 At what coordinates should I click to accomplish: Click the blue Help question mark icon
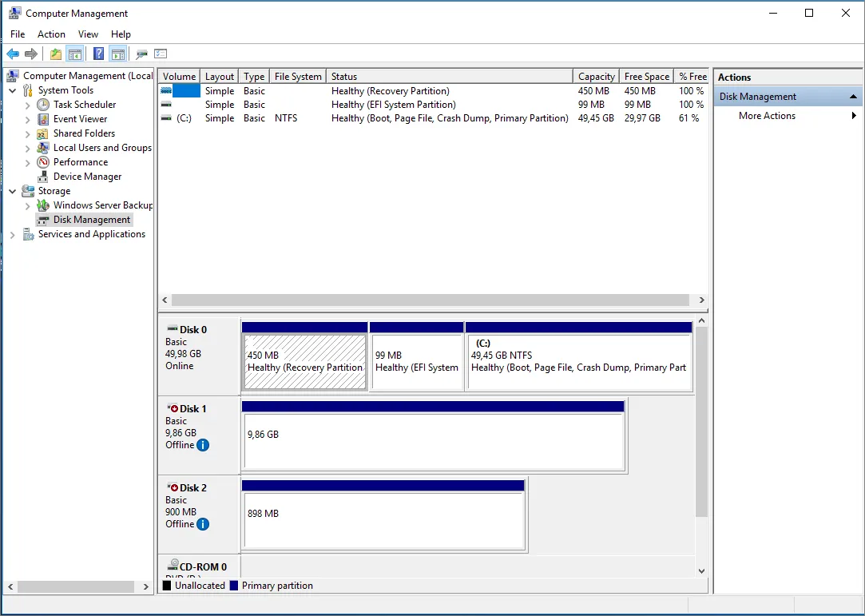click(98, 54)
